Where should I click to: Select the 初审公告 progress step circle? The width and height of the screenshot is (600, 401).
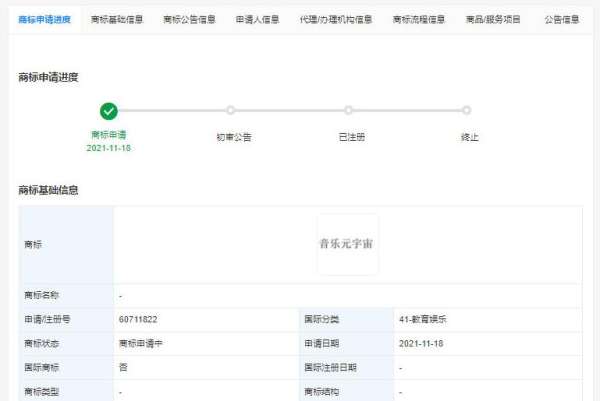pyautogui.click(x=230, y=110)
